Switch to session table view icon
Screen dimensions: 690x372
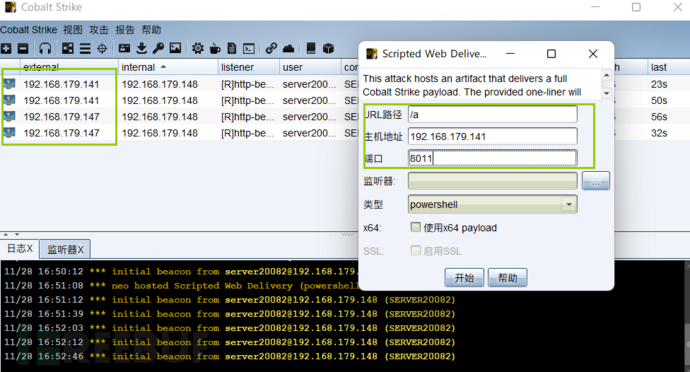pos(85,48)
